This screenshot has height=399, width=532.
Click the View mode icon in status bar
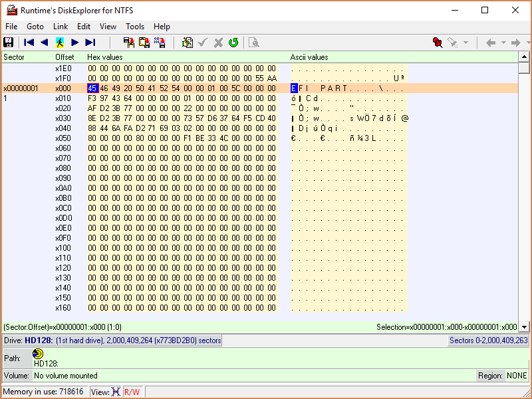116,392
